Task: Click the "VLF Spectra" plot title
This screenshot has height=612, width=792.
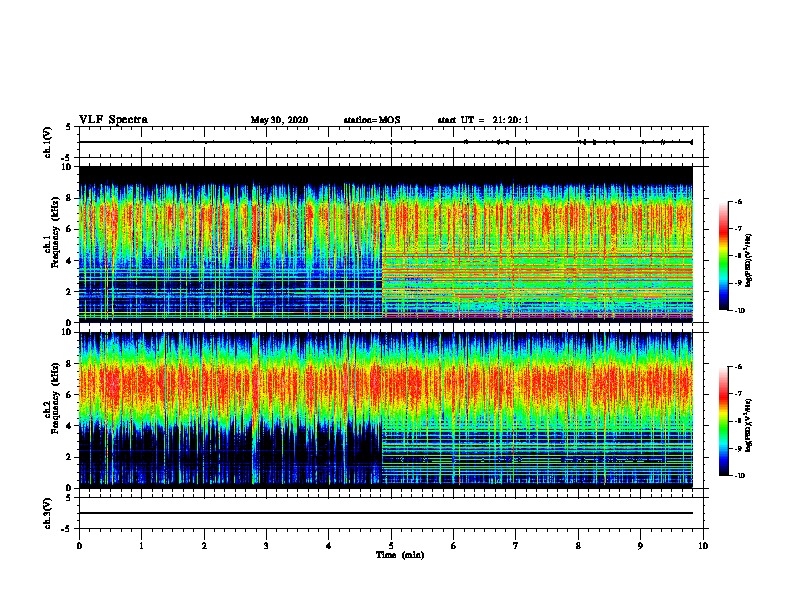Action: (113, 120)
